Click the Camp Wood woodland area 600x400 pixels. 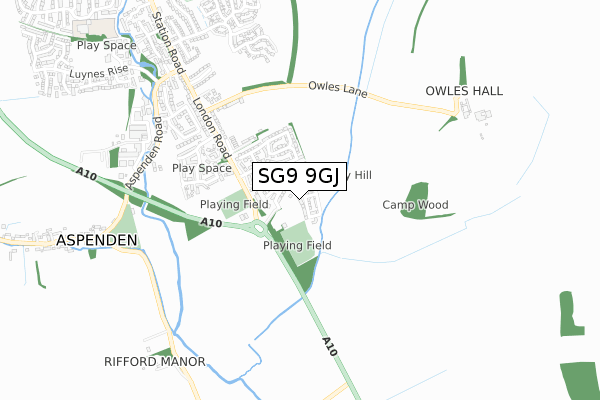[x=415, y=201]
